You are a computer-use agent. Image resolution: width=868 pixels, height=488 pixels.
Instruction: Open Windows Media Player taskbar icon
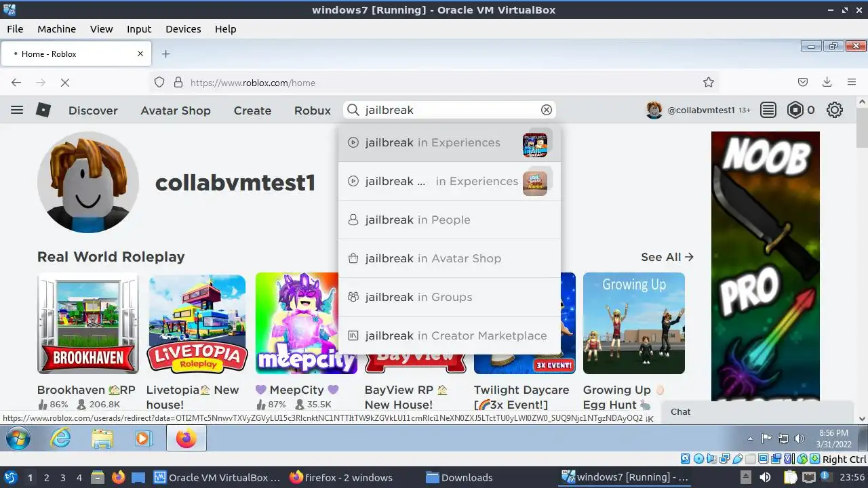point(143,439)
